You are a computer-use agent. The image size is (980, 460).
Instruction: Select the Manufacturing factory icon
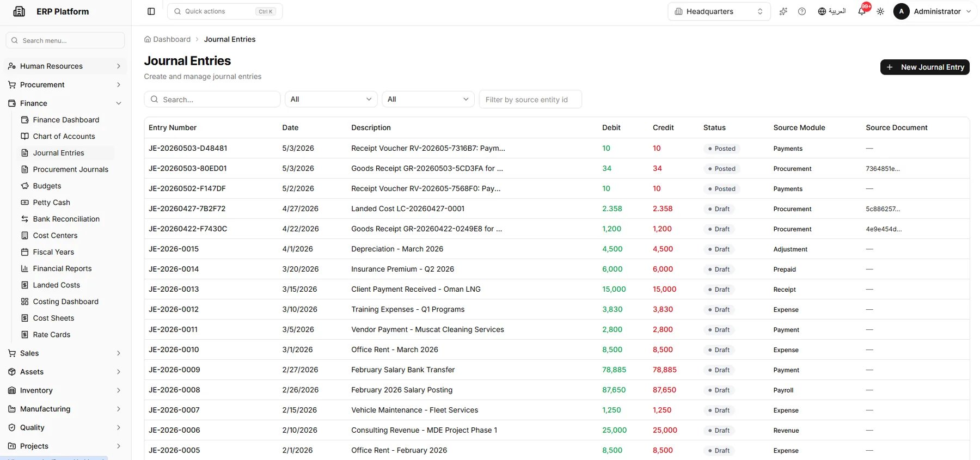[12, 409]
